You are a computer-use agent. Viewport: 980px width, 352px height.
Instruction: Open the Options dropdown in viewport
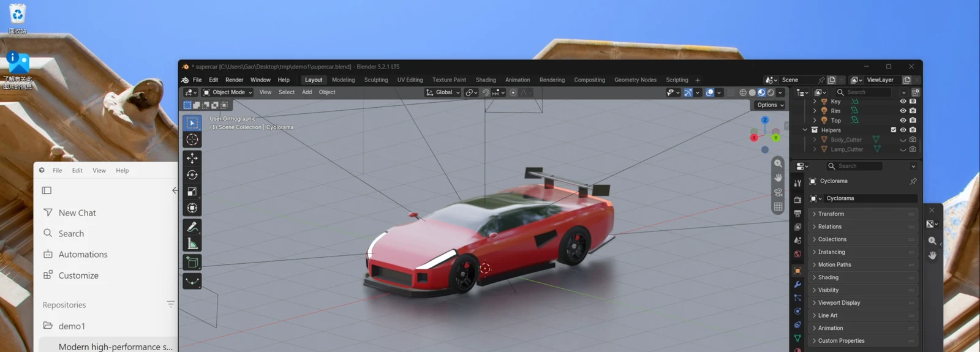[x=770, y=105]
